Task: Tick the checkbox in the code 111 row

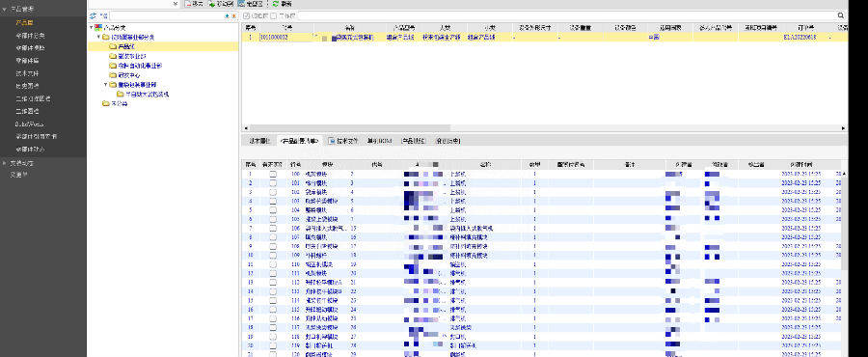Action: pos(272,273)
